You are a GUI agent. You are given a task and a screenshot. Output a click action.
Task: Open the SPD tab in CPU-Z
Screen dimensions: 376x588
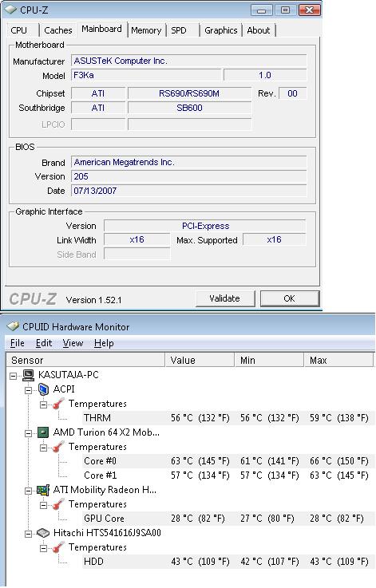click(x=179, y=30)
